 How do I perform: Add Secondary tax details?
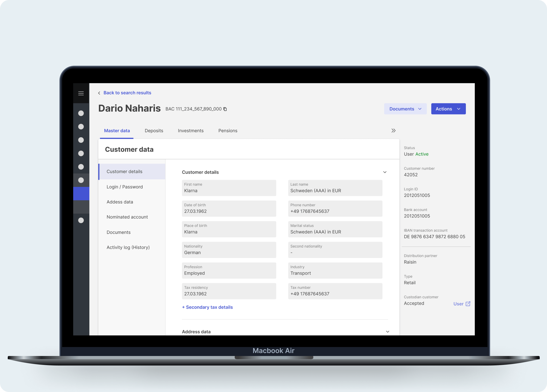tap(207, 307)
